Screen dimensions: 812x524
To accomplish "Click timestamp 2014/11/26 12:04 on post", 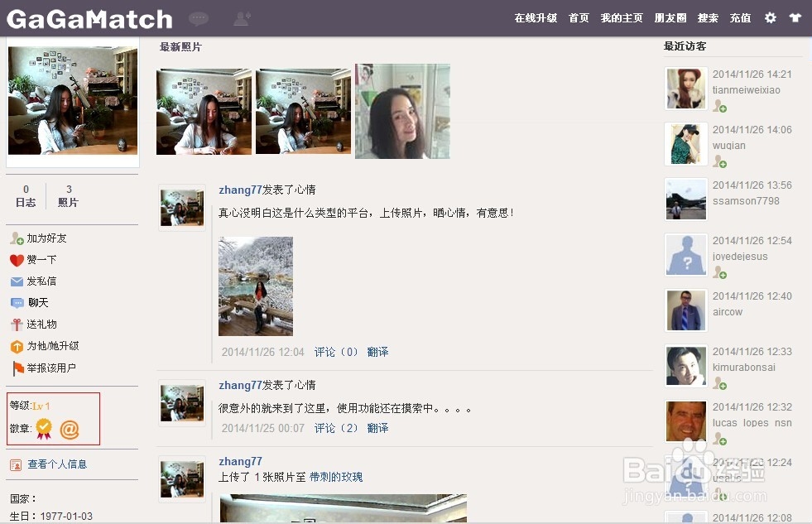I will [262, 352].
